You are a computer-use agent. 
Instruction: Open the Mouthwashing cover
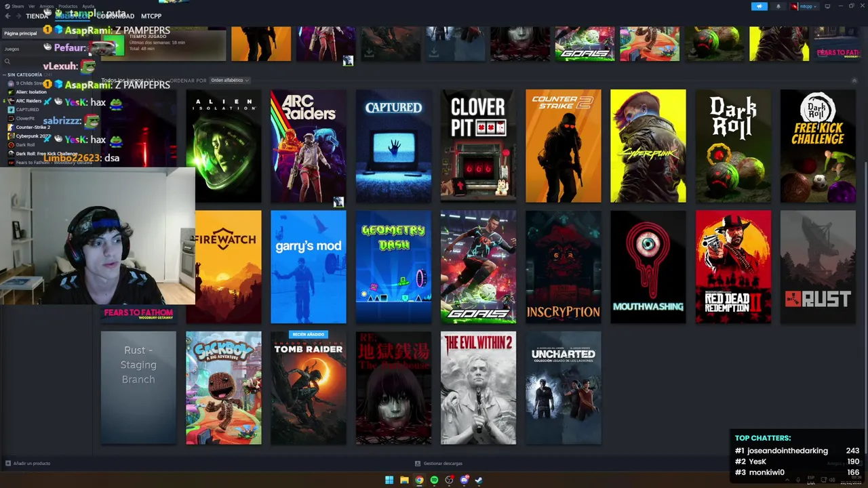648,267
